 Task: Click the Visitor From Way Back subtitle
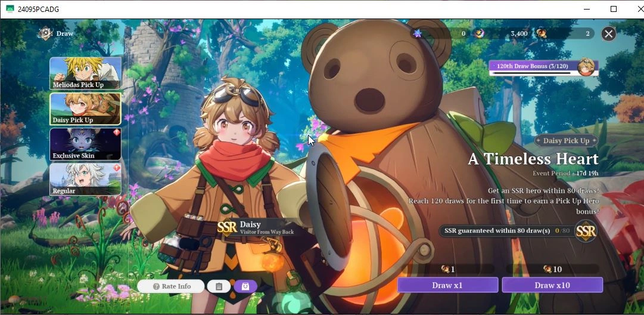click(266, 232)
